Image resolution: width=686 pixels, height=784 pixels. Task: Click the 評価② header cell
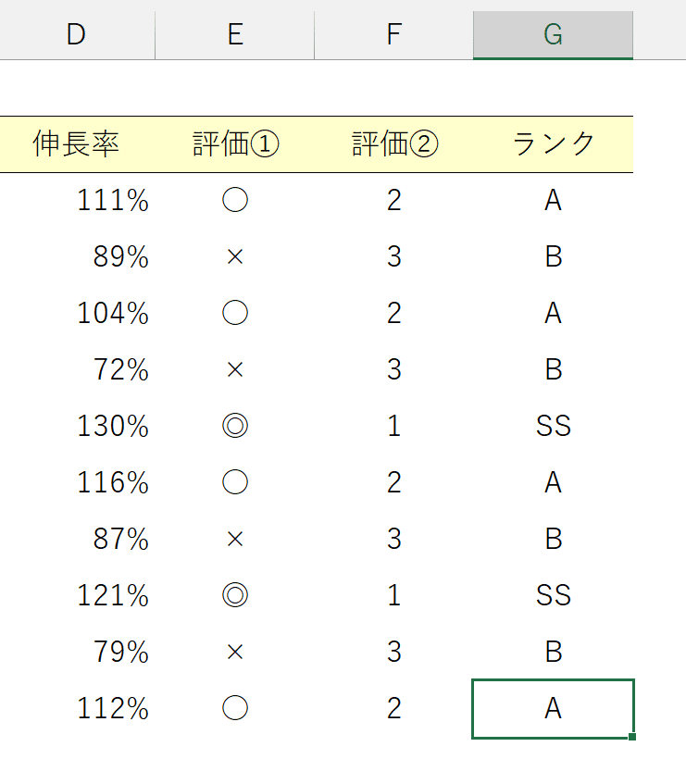(394, 144)
